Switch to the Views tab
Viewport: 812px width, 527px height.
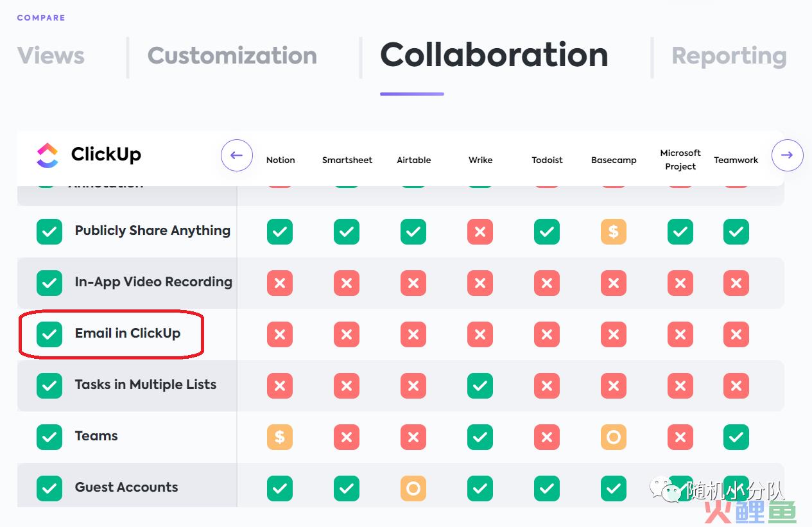tap(51, 56)
